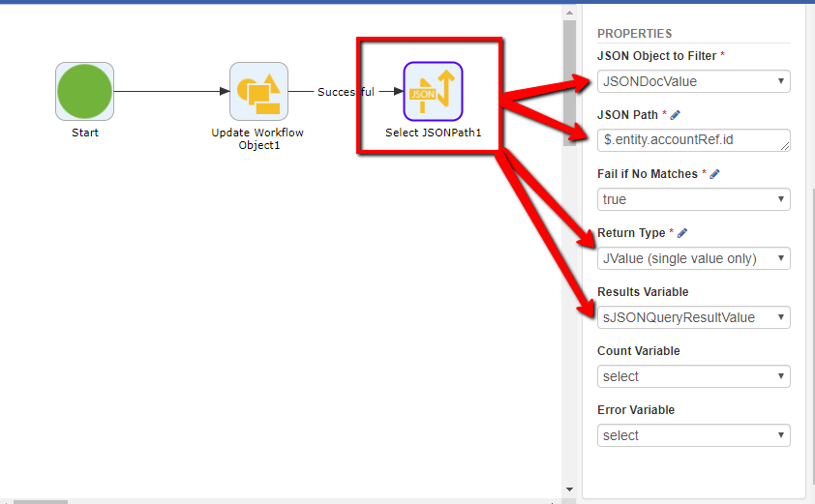The width and height of the screenshot is (815, 504).
Task: Click the pencil icon beside JSON Path
Action: [x=676, y=115]
